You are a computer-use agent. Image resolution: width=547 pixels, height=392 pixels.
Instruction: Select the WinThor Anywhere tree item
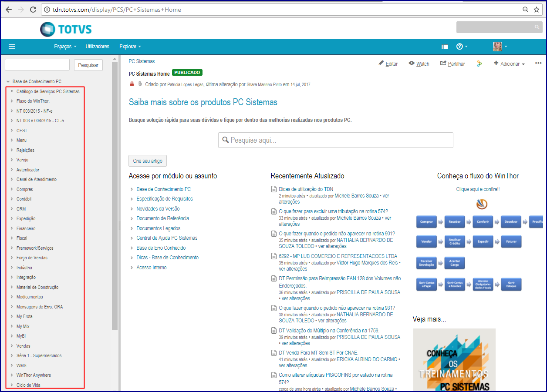(34, 375)
